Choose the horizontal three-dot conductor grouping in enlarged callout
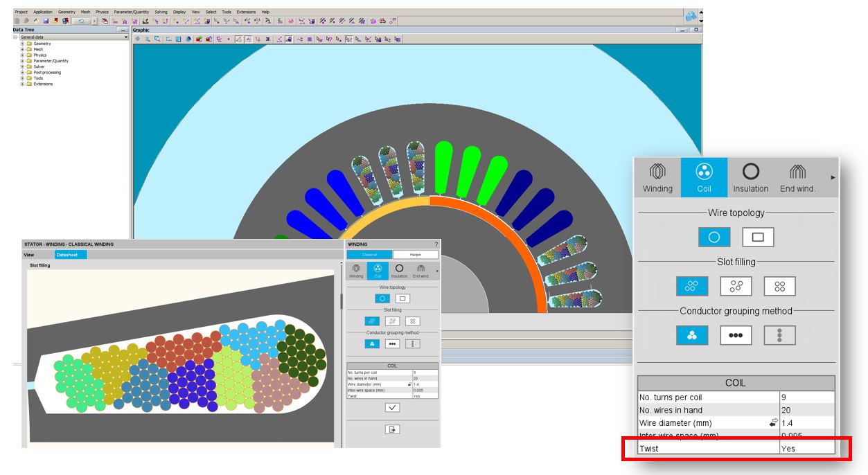Image resolution: width=868 pixels, height=475 pixels. pos(735,335)
